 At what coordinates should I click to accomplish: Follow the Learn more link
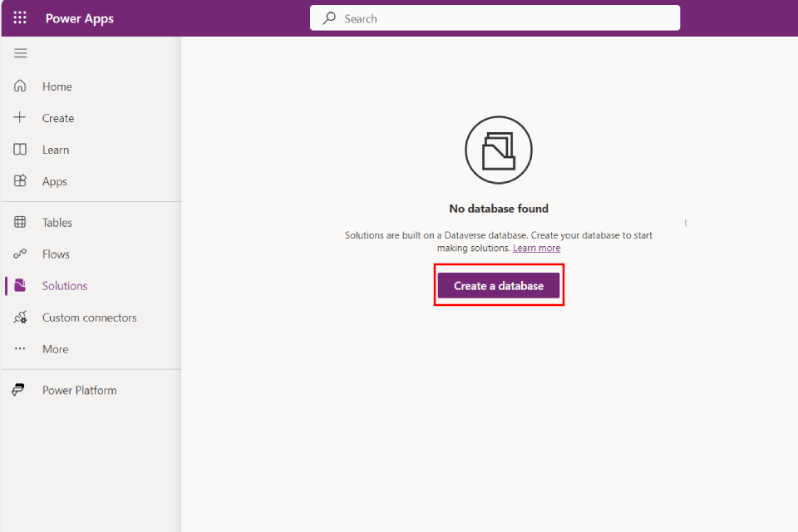coord(536,249)
